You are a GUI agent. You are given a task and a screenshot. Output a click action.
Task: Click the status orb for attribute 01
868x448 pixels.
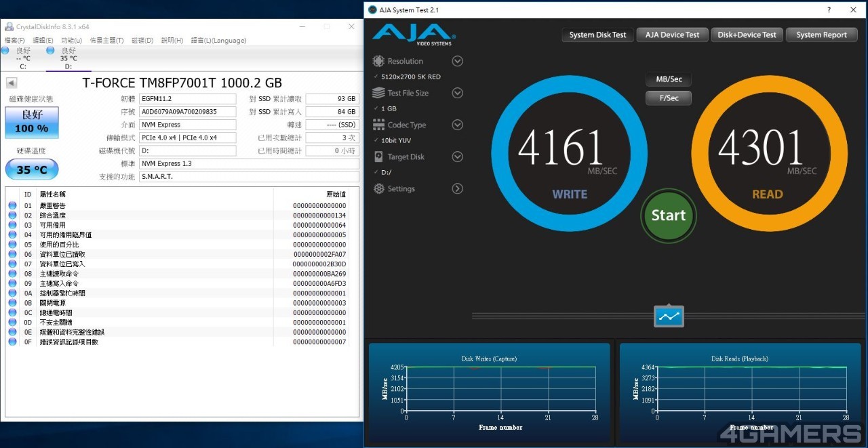pyautogui.click(x=12, y=205)
